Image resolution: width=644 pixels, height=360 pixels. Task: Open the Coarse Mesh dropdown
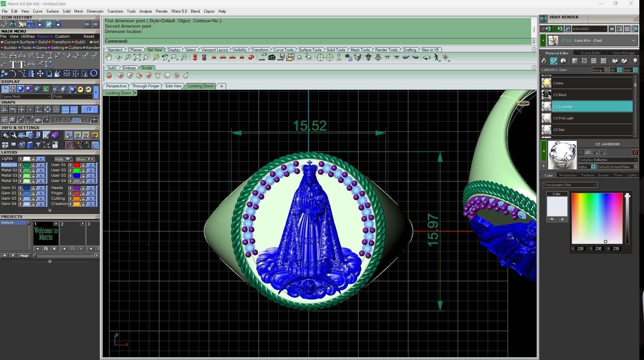click(26, 97)
